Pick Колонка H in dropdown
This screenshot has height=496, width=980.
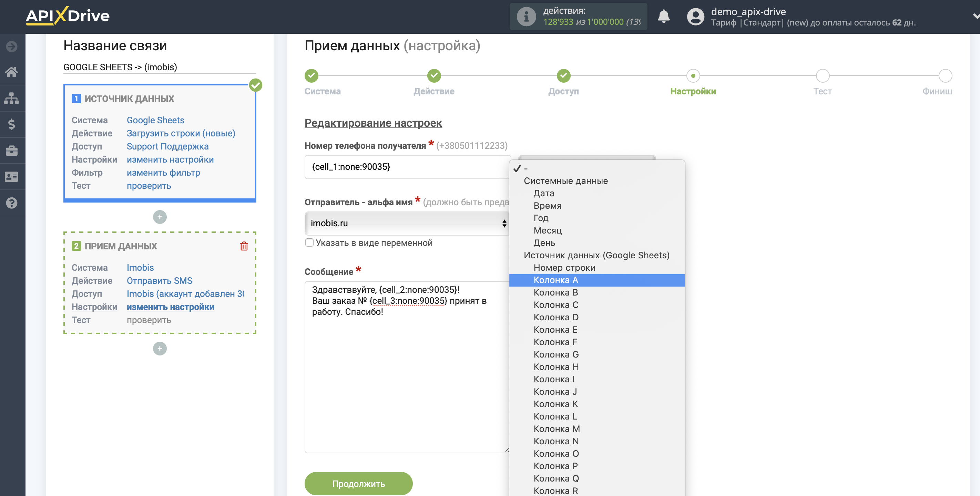(x=597, y=367)
